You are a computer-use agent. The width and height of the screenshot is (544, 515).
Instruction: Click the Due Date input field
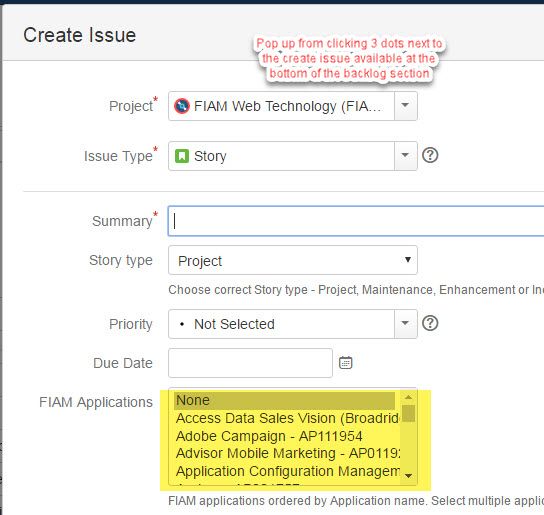point(250,363)
